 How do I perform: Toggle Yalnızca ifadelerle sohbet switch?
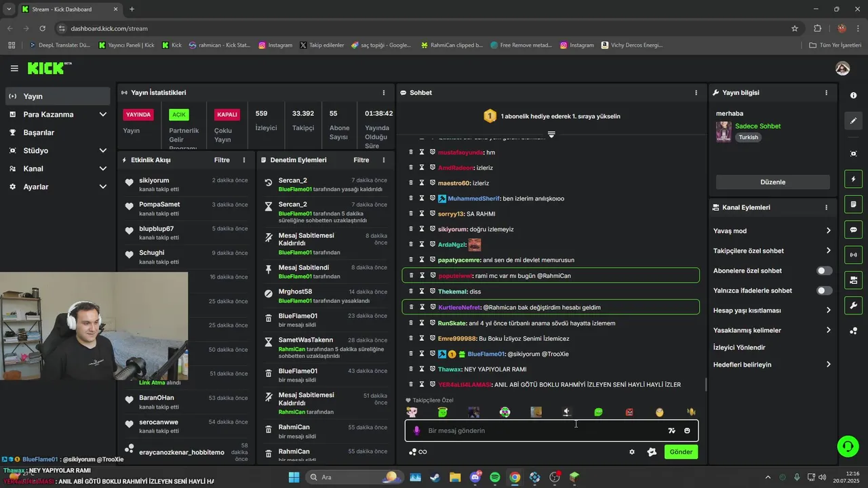(x=824, y=290)
